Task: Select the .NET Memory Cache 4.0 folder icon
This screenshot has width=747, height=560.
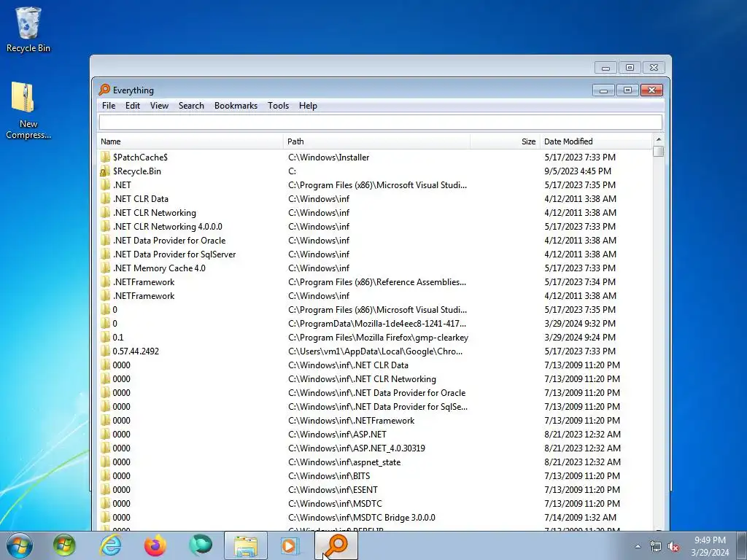Action: tap(105, 268)
